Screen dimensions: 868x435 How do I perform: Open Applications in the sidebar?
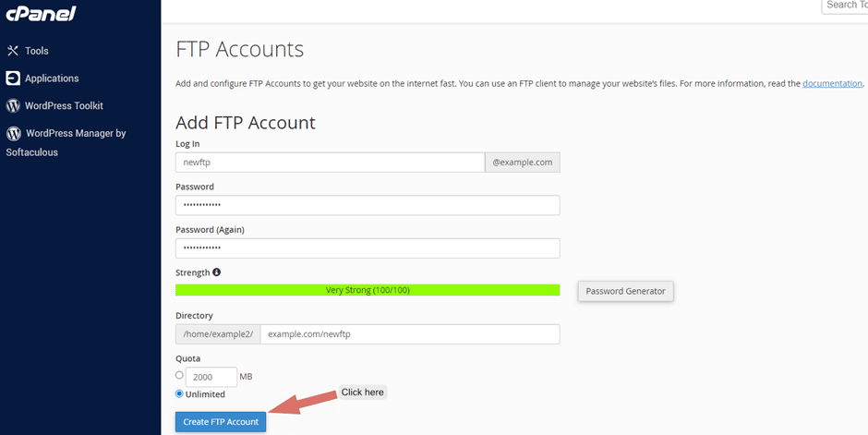pos(52,78)
